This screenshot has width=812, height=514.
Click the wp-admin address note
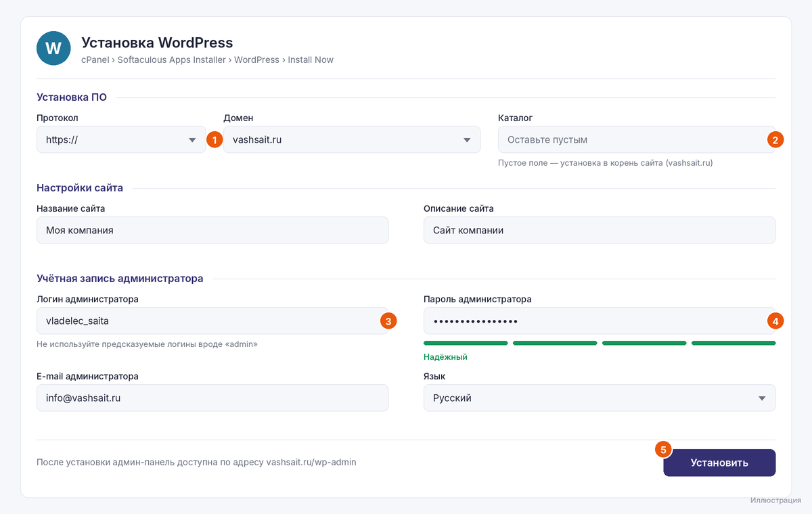pos(196,463)
